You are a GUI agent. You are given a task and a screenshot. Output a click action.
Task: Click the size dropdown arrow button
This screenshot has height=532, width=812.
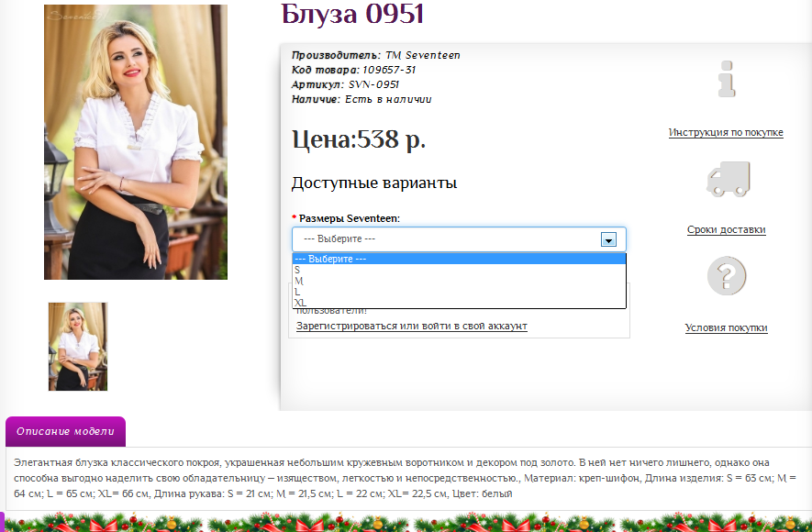608,239
